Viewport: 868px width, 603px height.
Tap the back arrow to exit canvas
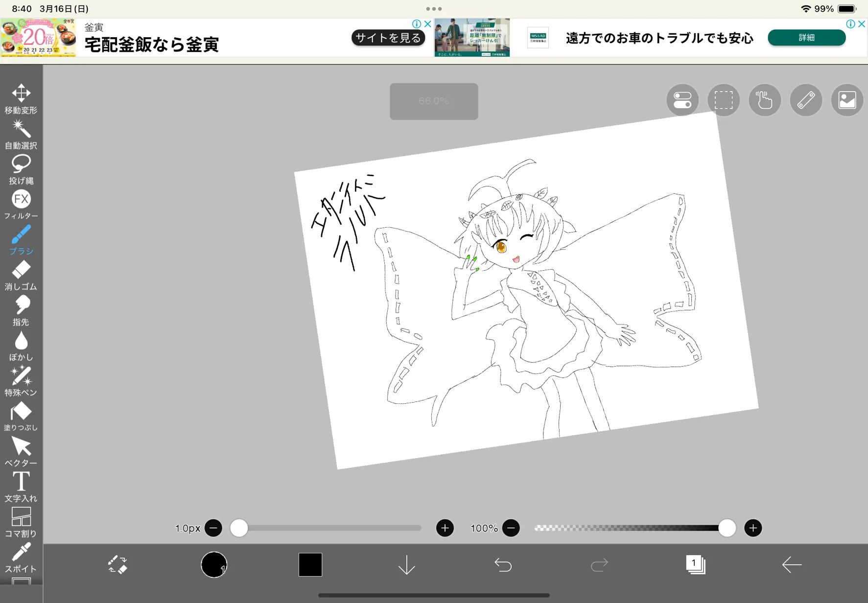[792, 565]
